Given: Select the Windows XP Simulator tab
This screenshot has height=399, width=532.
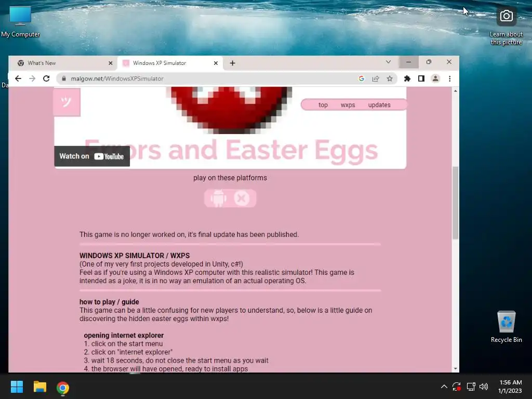Looking at the screenshot, I should [170, 63].
